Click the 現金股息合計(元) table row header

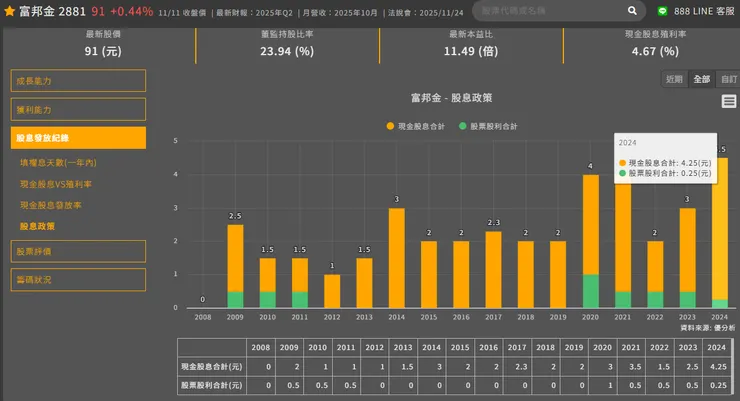pyautogui.click(x=211, y=367)
